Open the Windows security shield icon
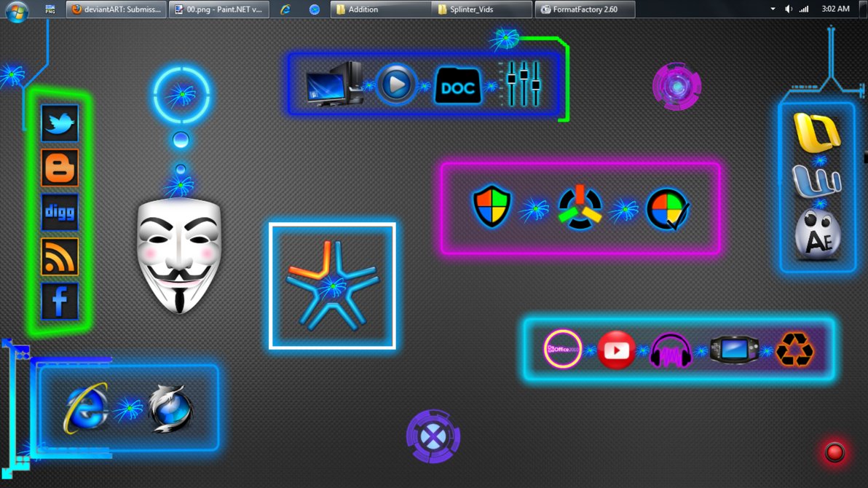Image resolution: width=868 pixels, height=488 pixels. [x=492, y=207]
